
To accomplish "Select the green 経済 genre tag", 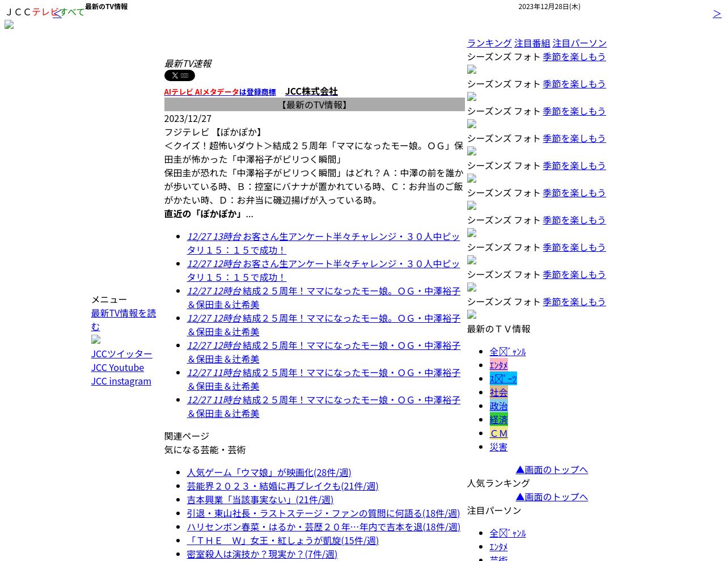I will click(499, 420).
